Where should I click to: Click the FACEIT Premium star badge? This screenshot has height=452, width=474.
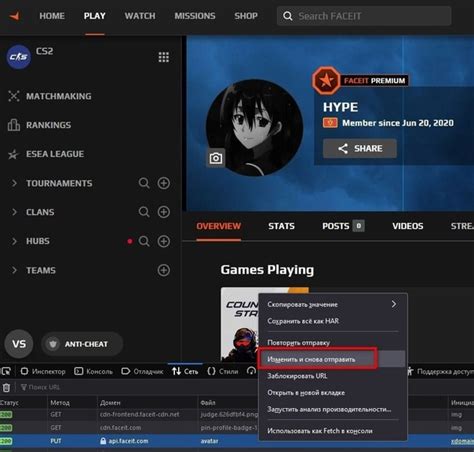[326, 80]
